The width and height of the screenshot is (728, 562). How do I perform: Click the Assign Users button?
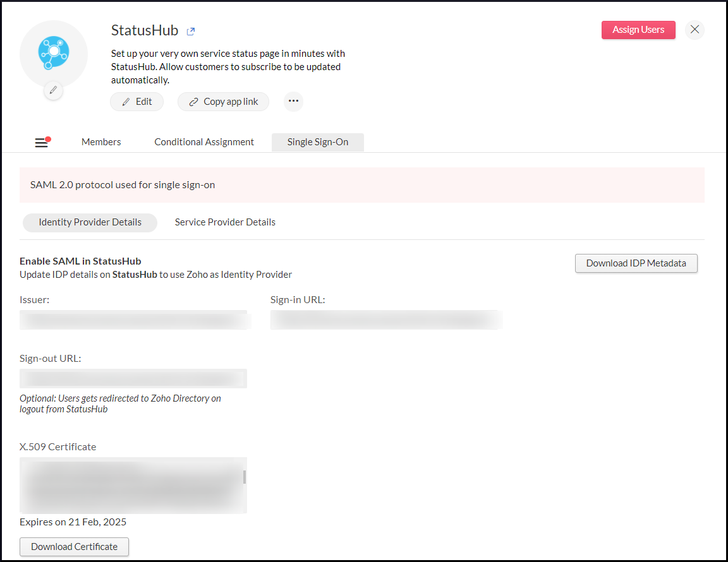point(638,30)
